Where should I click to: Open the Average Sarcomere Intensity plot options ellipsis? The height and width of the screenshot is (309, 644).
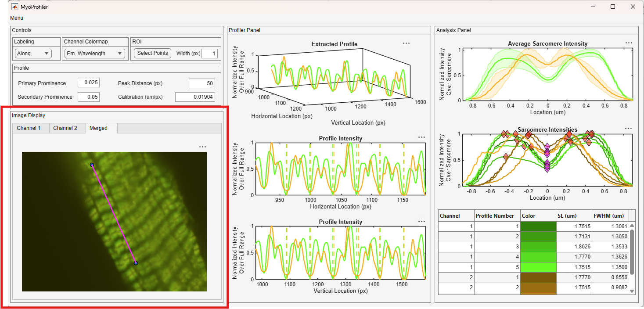click(629, 43)
